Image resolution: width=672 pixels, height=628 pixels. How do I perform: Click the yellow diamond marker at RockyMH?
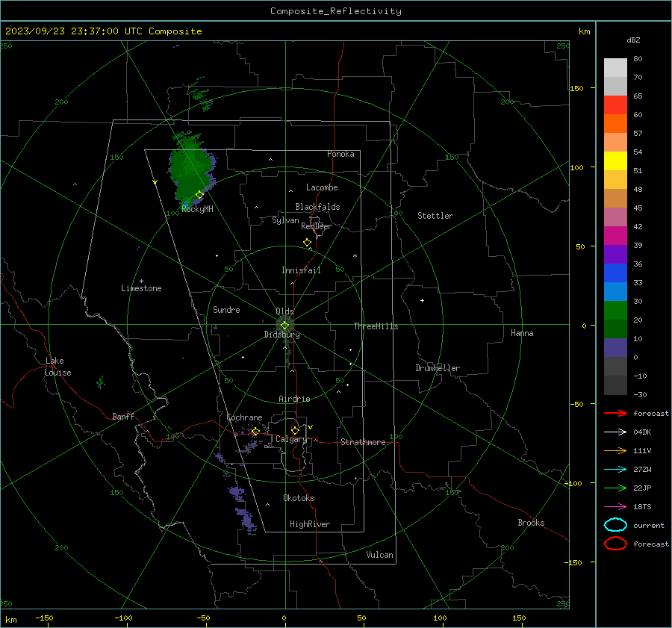199,195
